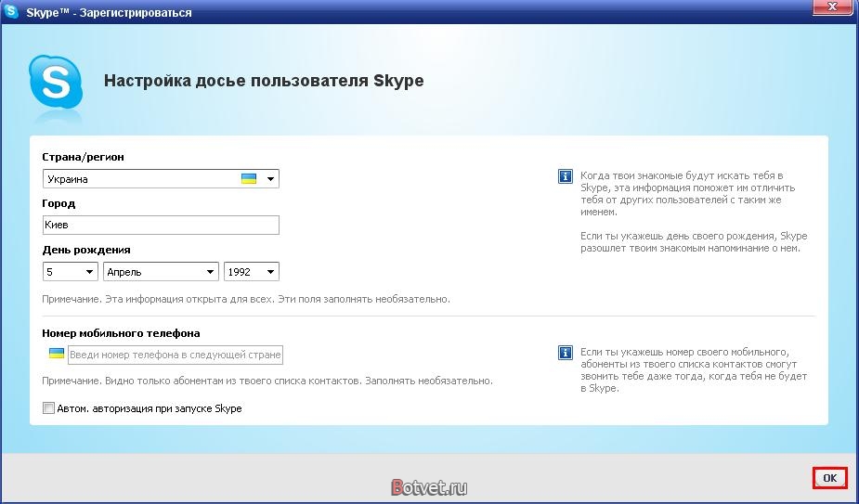Click the Город label
Screen dimensions: 859x504
tap(59, 203)
